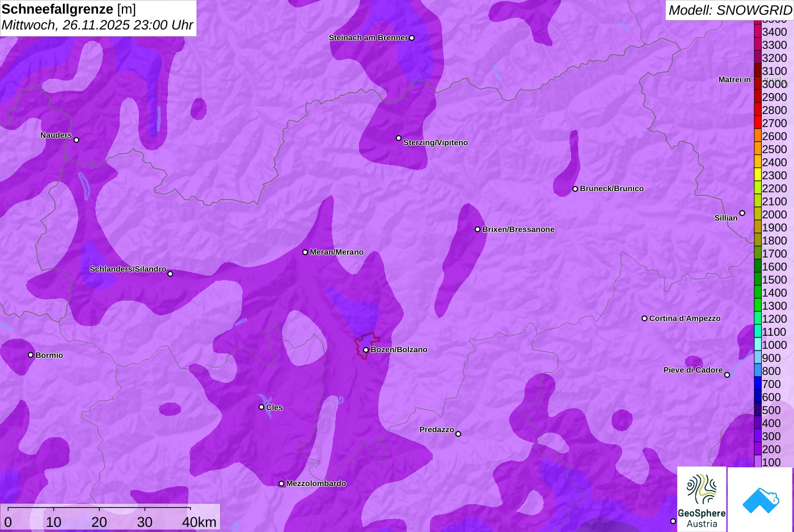Click the legend value '1200'

(x=775, y=319)
